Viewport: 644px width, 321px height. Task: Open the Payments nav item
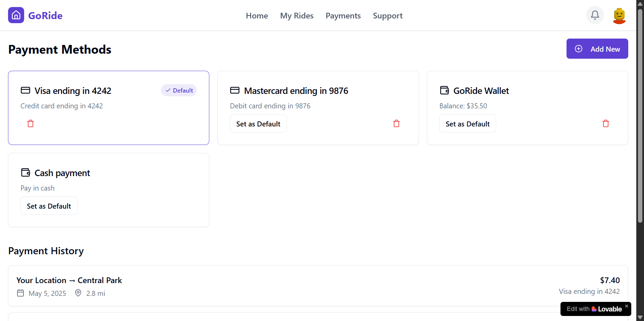343,16
